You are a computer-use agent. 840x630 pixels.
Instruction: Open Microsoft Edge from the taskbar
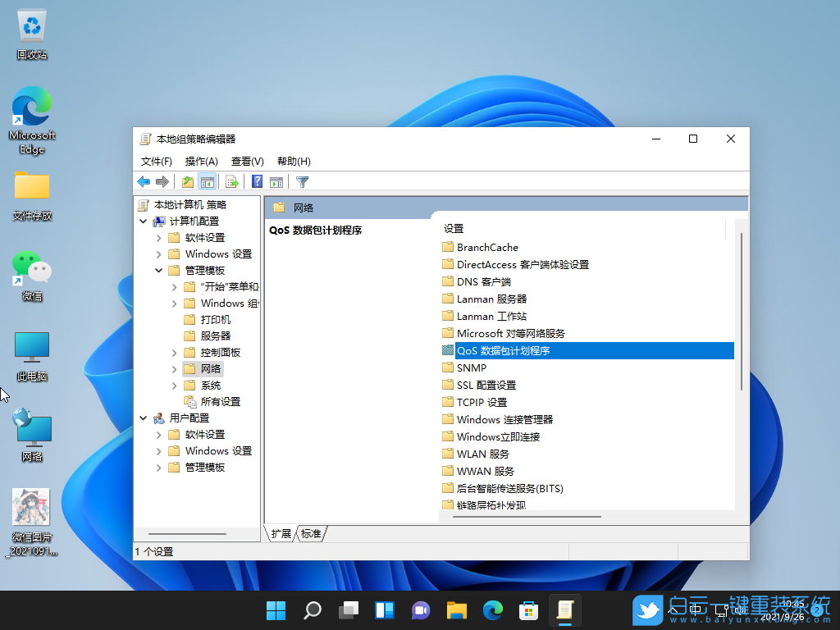(x=492, y=610)
